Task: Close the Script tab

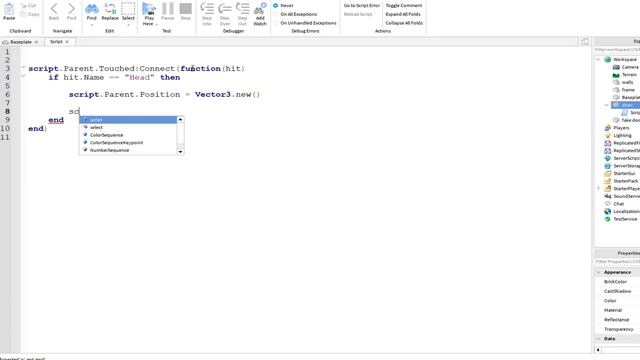Action: (67, 42)
